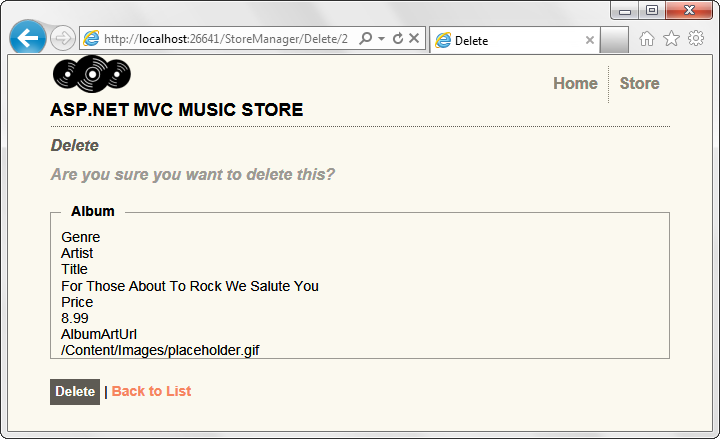Click the browser Back arrow button
Image resolution: width=720 pixels, height=439 pixels.
(28, 38)
